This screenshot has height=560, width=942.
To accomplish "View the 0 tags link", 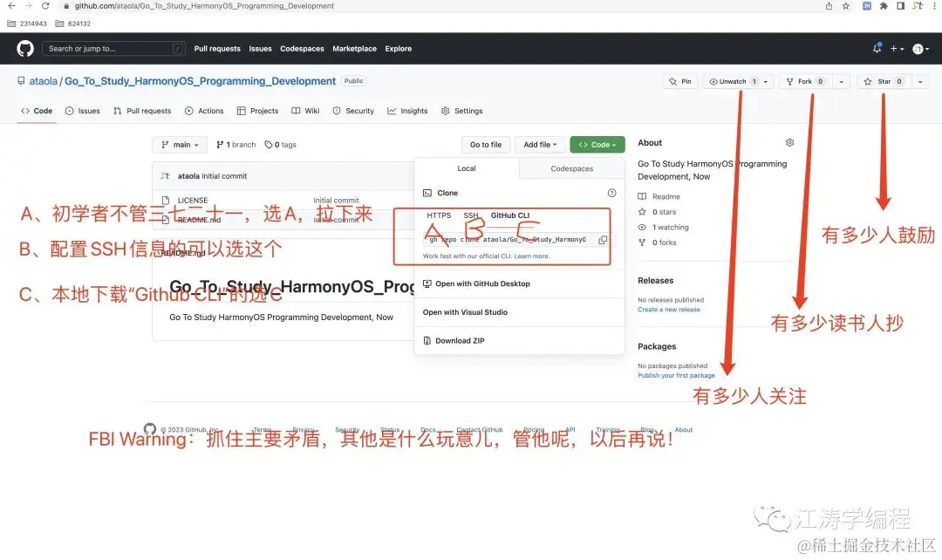I will pyautogui.click(x=281, y=145).
